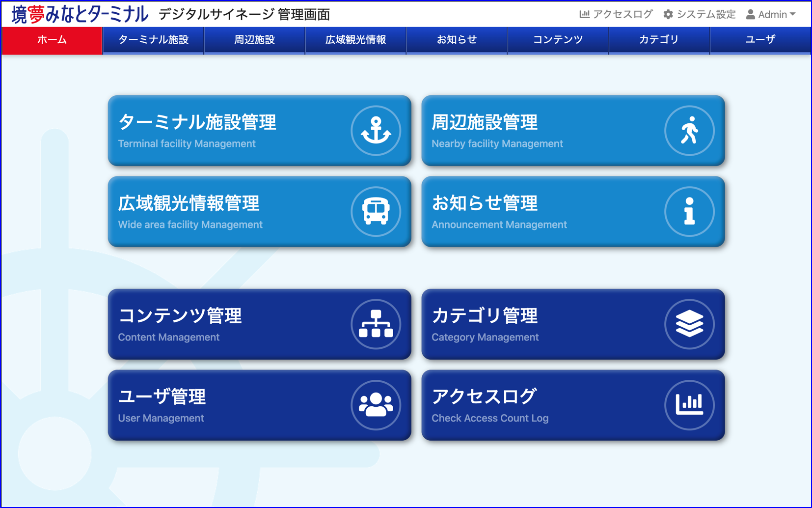
Task: Click the "User Management" subtitle
Action: coord(161,419)
